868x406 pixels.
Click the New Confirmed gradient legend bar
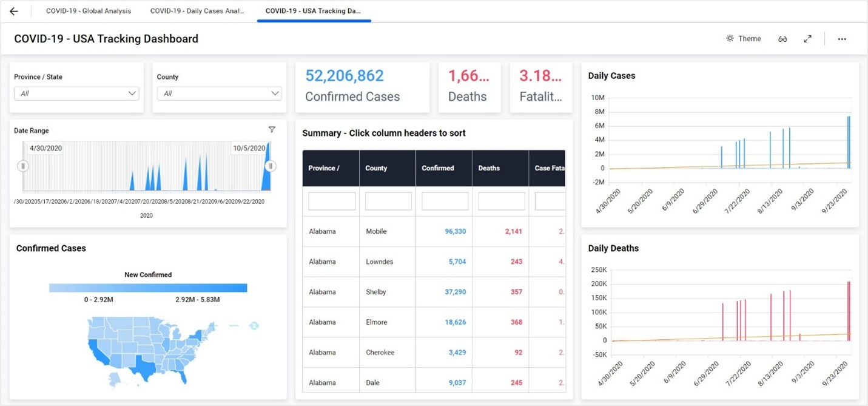(x=147, y=287)
